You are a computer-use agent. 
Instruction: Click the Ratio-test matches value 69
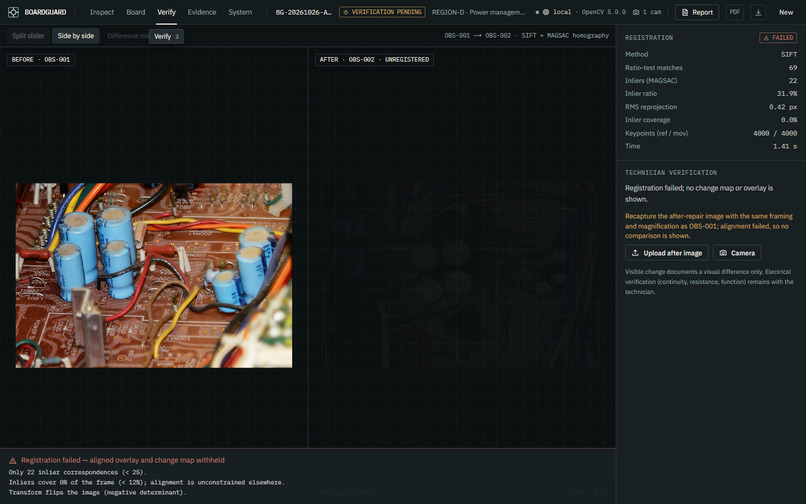coord(793,67)
